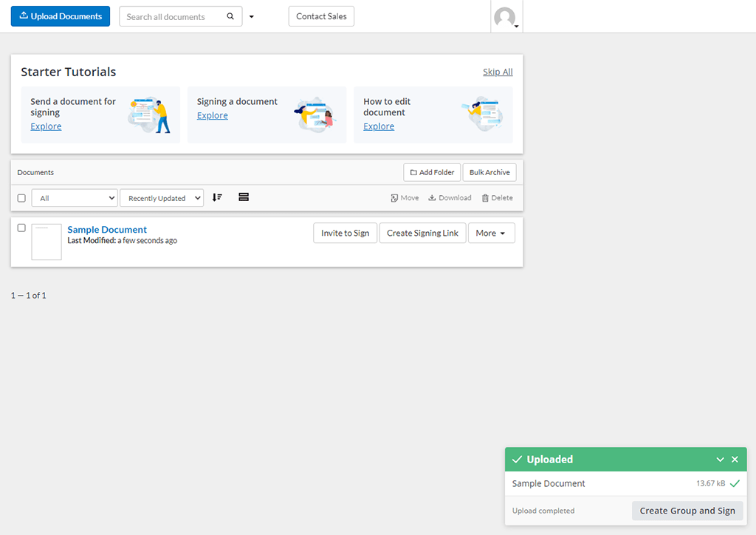Click the Bulk Archive button
756x535 pixels.
coord(489,172)
